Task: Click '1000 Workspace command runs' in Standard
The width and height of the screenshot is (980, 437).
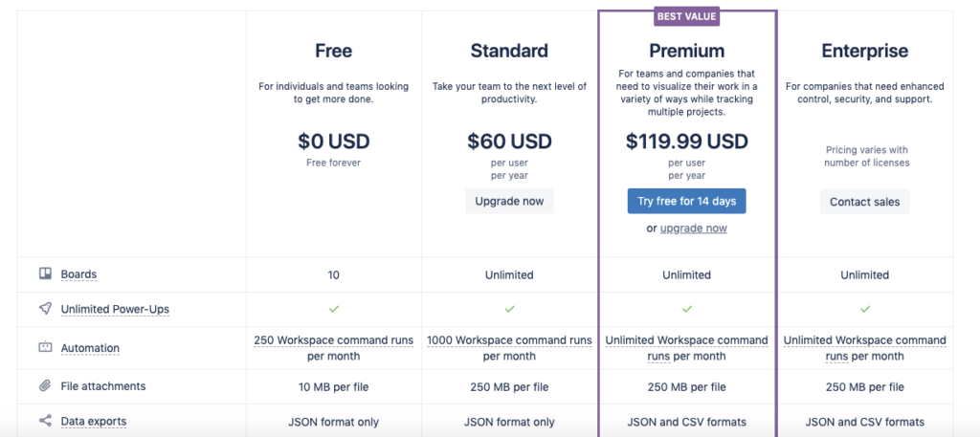Action: click(509, 340)
